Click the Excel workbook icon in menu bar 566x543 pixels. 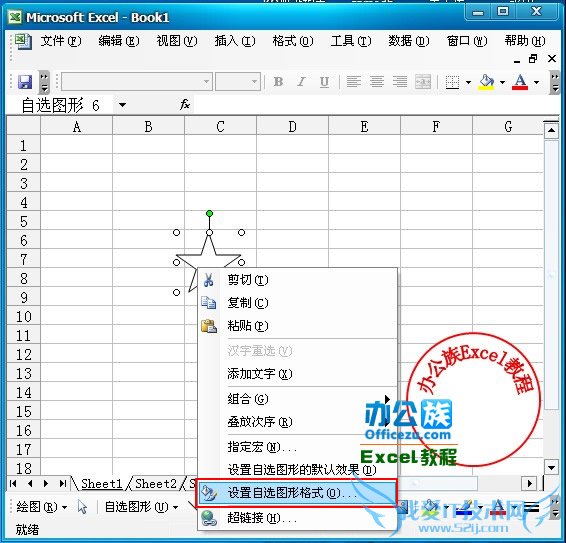pyautogui.click(x=24, y=41)
